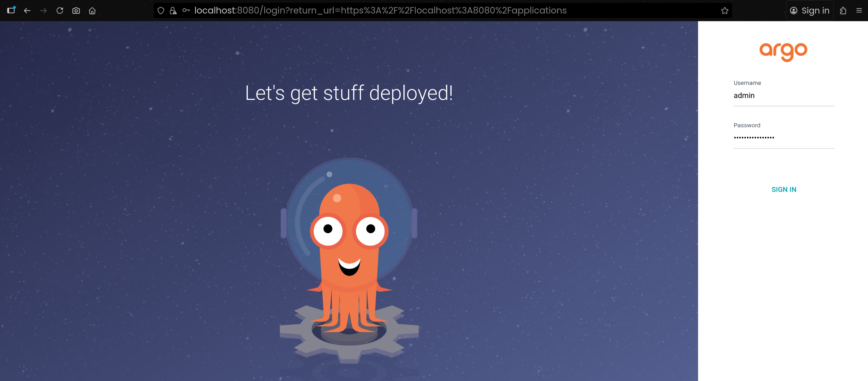Open the sidebar tabs panel icon
868x381 pixels.
click(11, 10)
